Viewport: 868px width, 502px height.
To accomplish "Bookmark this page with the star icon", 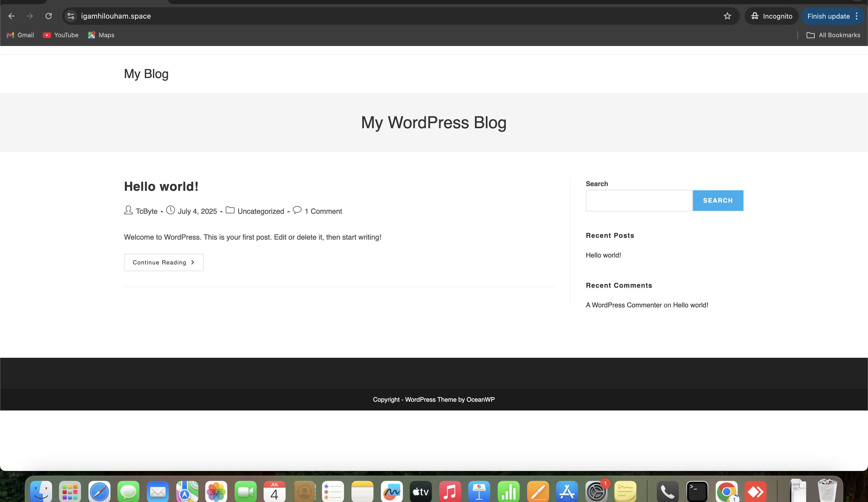I will pos(727,16).
